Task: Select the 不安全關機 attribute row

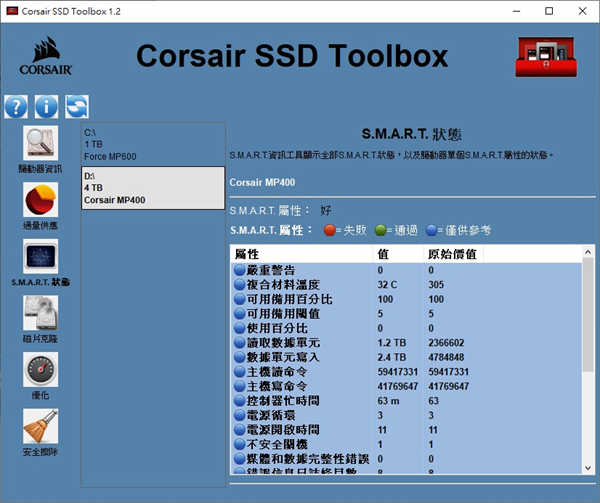Action: coord(407,444)
